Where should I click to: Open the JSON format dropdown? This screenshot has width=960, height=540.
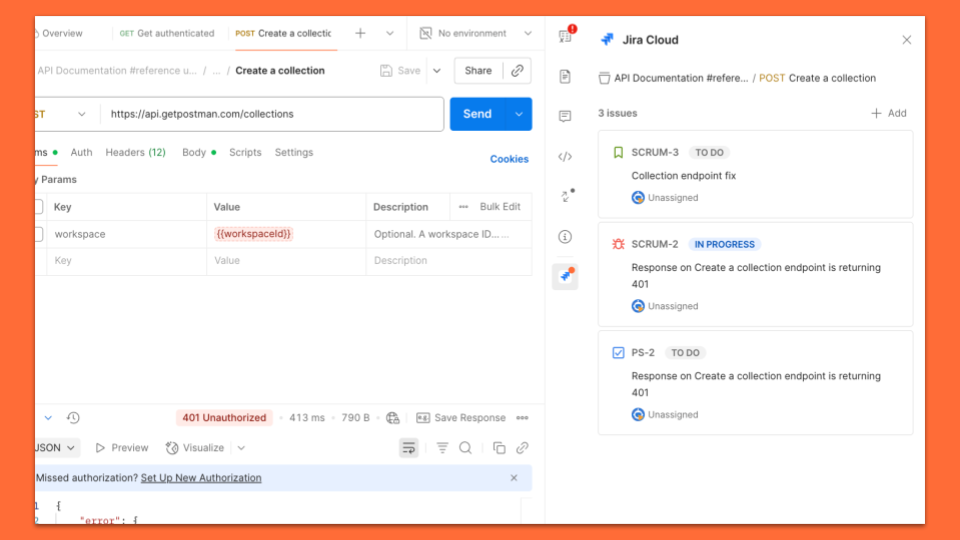click(x=55, y=448)
